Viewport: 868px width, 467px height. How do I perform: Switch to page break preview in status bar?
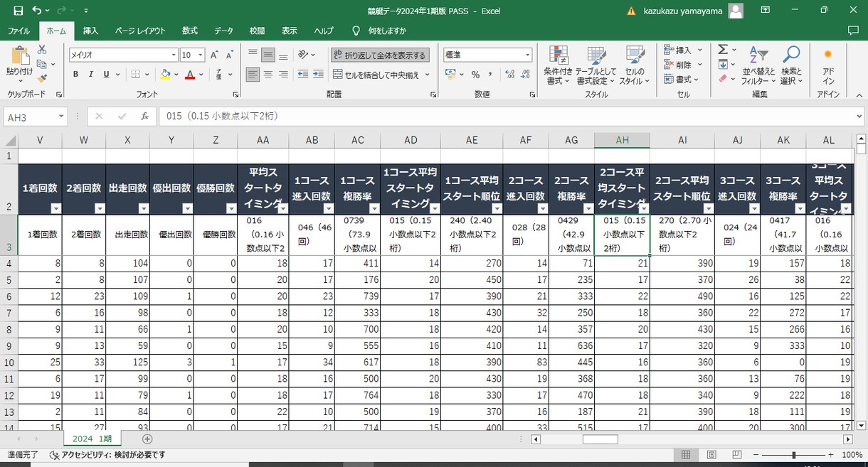tap(736, 455)
